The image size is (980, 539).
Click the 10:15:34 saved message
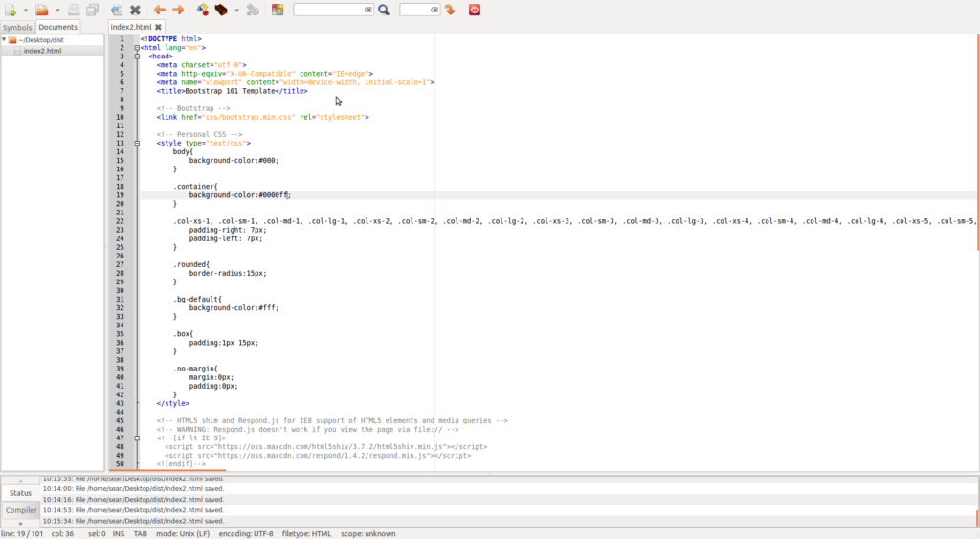[x=133, y=521]
